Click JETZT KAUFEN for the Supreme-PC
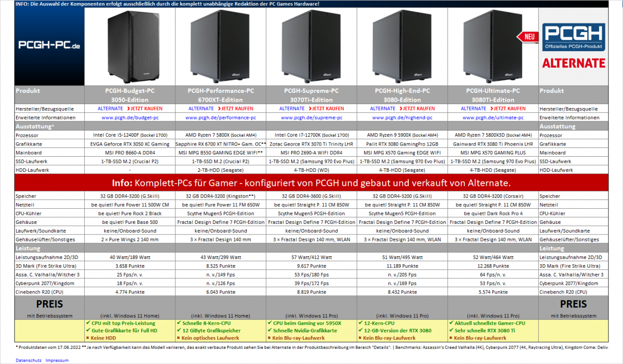The image size is (623, 364). [327, 109]
